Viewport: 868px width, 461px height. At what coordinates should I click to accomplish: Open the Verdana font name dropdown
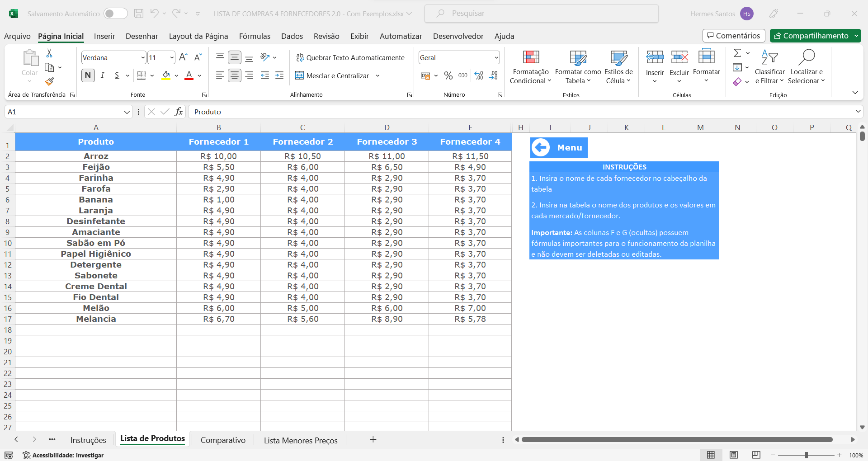click(143, 57)
